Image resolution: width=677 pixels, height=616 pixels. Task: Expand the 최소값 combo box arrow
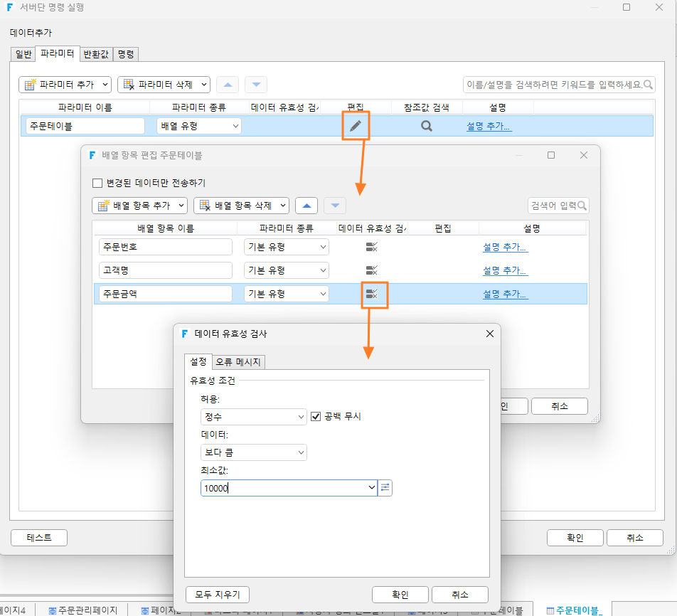371,488
